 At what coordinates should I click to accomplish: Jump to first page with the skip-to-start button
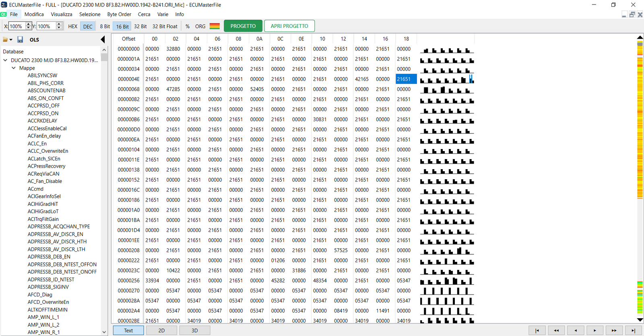[x=537, y=330]
